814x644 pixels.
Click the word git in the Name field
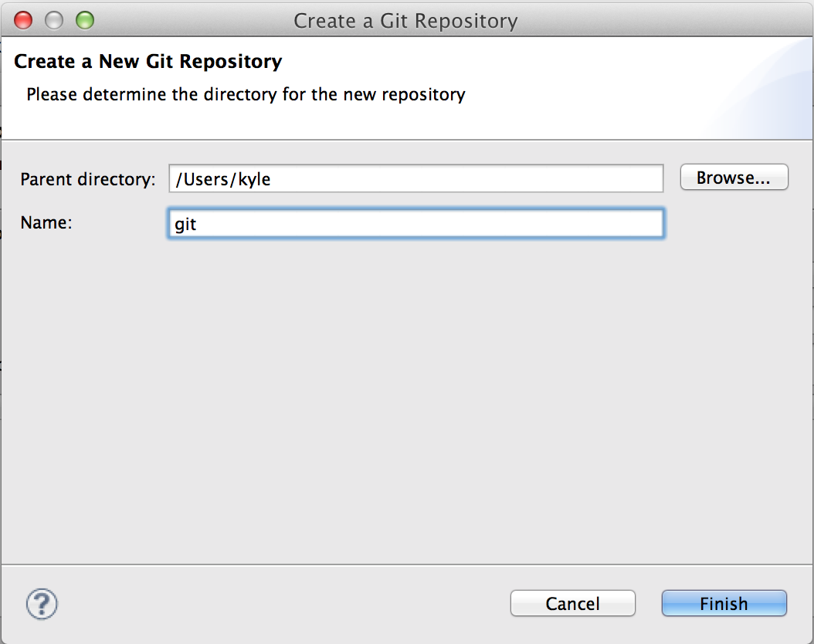(x=185, y=225)
